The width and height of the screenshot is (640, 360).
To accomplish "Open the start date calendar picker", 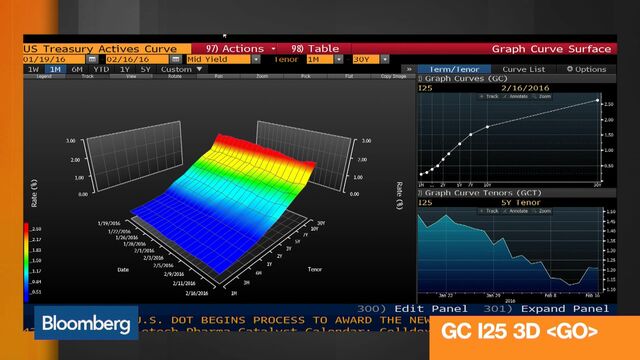I will 92,60.
